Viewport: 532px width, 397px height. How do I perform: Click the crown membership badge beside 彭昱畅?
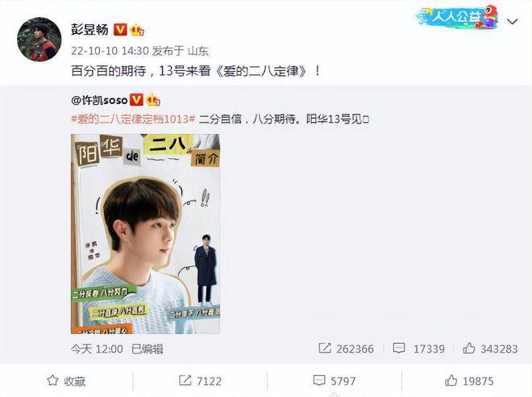(x=137, y=30)
